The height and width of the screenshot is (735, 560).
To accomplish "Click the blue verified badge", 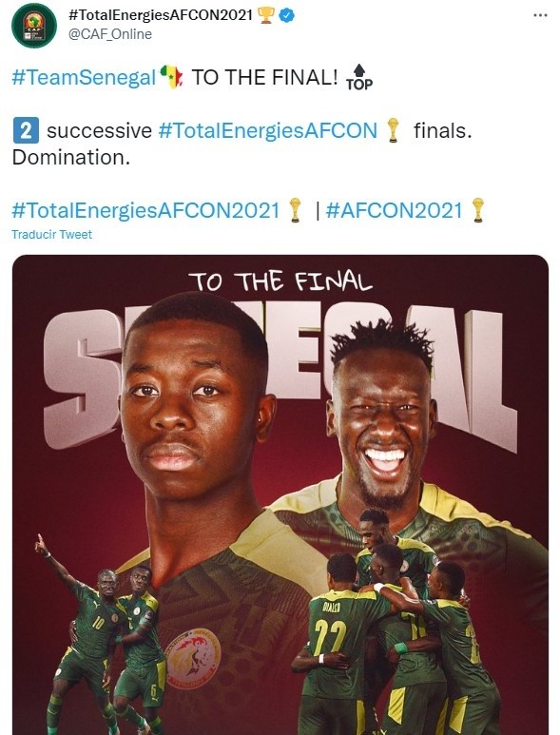I will pyautogui.click(x=287, y=15).
